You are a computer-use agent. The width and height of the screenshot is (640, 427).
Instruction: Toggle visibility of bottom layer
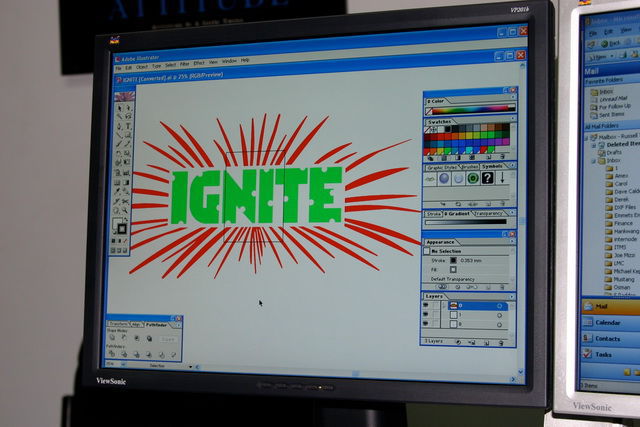[425, 323]
